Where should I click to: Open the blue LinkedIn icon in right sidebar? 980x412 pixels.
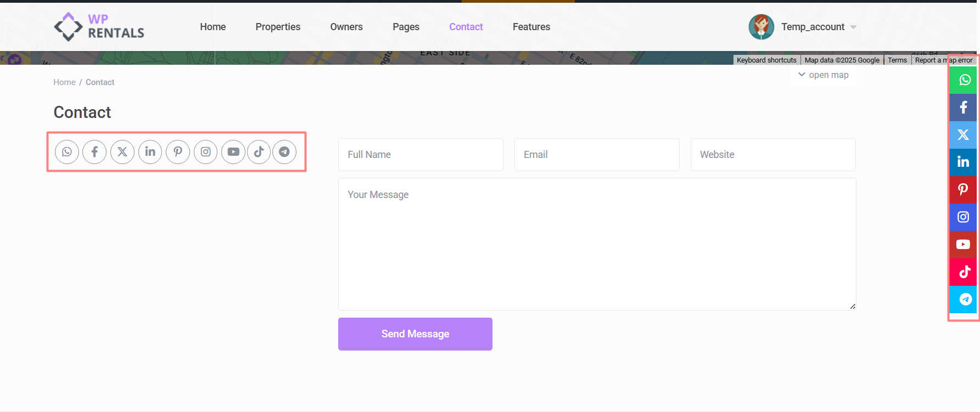click(x=963, y=162)
